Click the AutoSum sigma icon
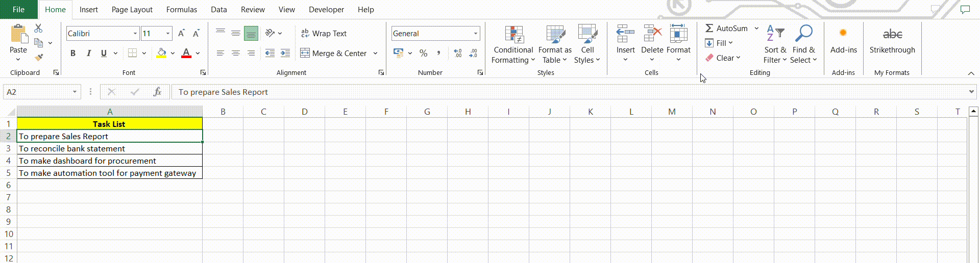 [x=709, y=28]
